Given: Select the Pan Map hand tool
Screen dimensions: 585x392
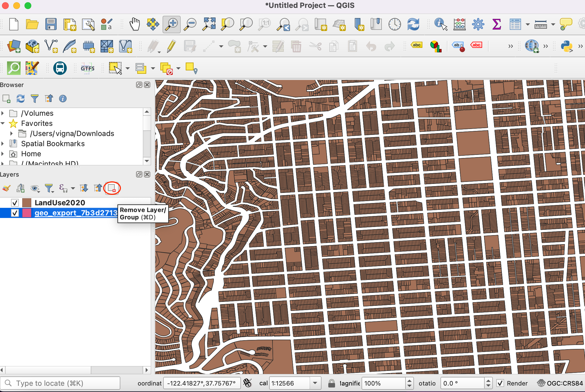Looking at the screenshot, I should 135,24.
